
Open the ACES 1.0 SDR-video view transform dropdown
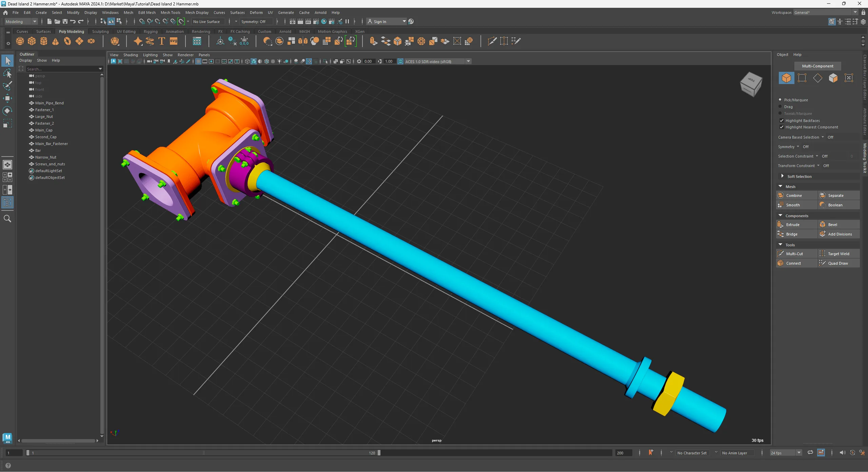coord(438,61)
